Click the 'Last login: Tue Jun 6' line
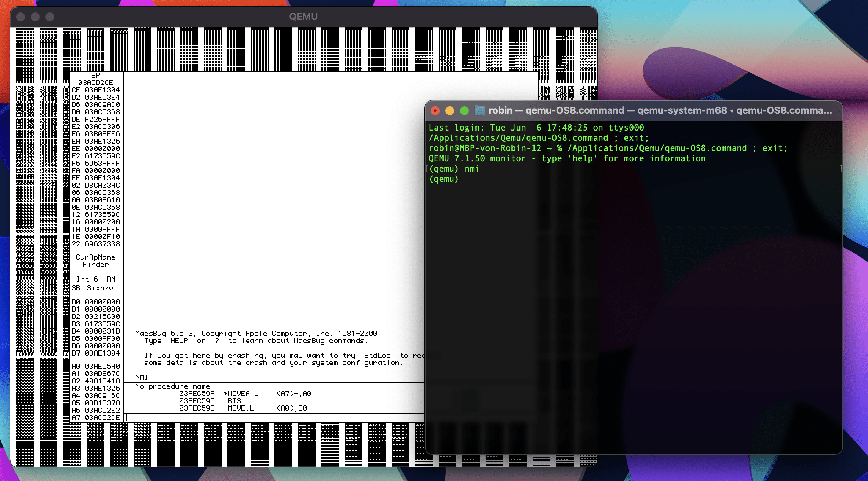 click(x=536, y=128)
